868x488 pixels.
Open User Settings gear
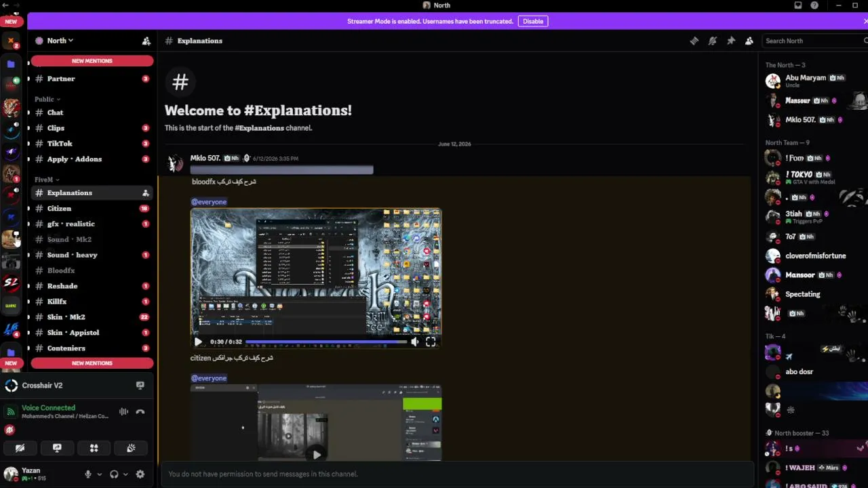tap(140, 474)
